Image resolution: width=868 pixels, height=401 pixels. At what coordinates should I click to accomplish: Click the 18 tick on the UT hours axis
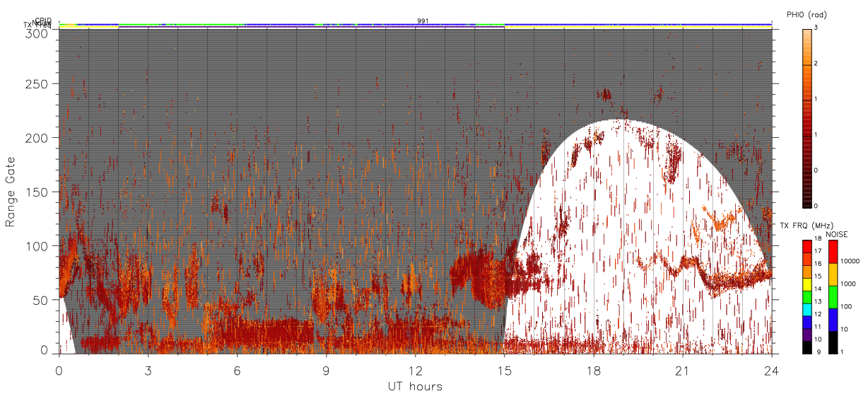pyautogui.click(x=593, y=370)
